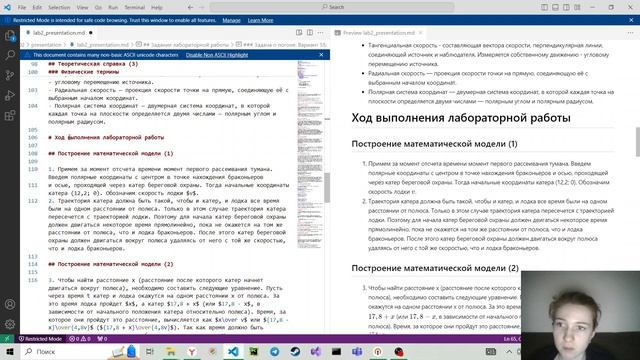
Task: Open the Source Control view
Action: tap(10, 75)
